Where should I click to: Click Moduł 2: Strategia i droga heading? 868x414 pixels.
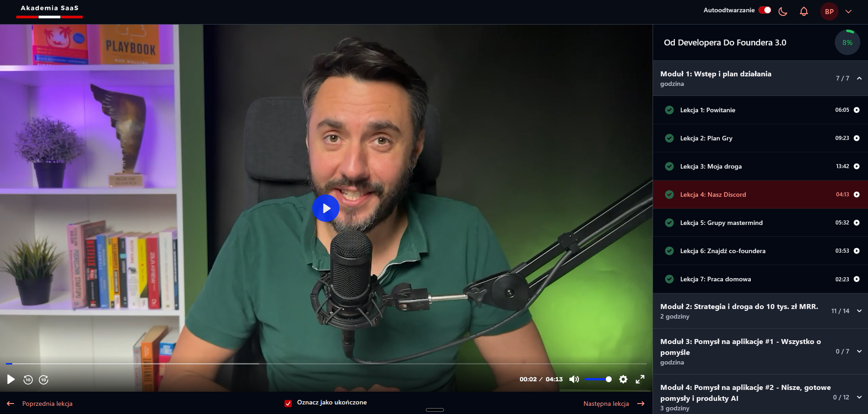point(739,306)
